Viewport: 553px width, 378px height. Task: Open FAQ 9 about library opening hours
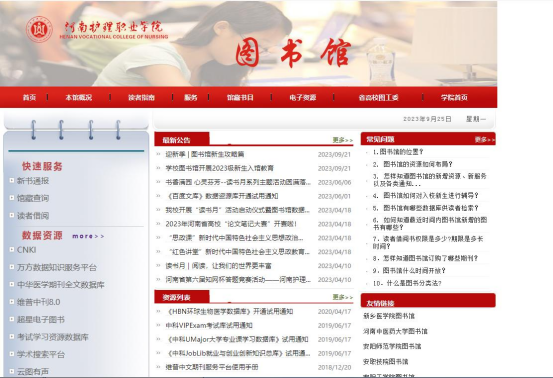click(x=409, y=271)
